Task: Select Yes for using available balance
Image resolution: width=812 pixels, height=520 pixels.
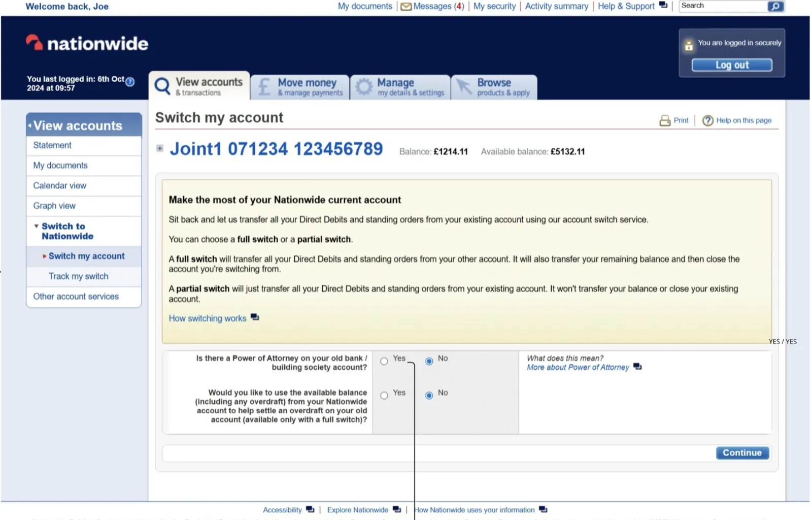Action: (384, 395)
